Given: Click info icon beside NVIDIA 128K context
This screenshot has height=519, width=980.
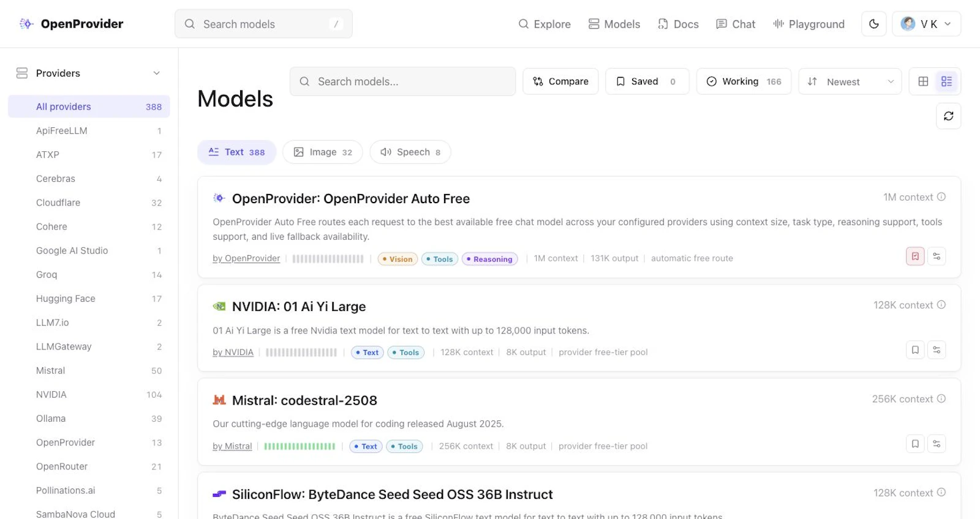Looking at the screenshot, I should click(941, 305).
